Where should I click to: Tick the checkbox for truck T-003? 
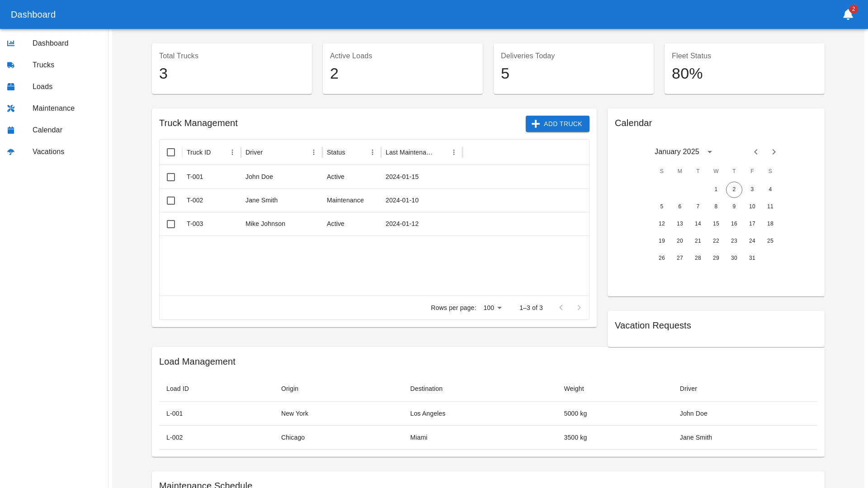(x=171, y=224)
